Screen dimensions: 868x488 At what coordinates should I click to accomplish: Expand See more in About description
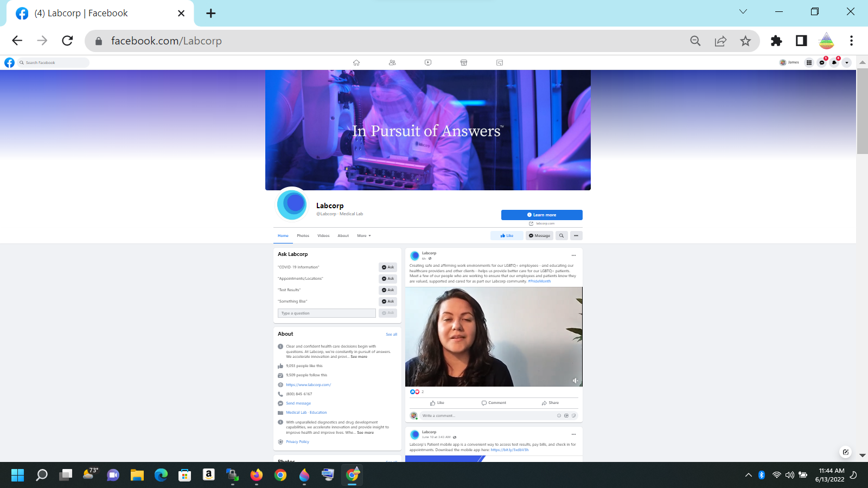click(x=359, y=357)
